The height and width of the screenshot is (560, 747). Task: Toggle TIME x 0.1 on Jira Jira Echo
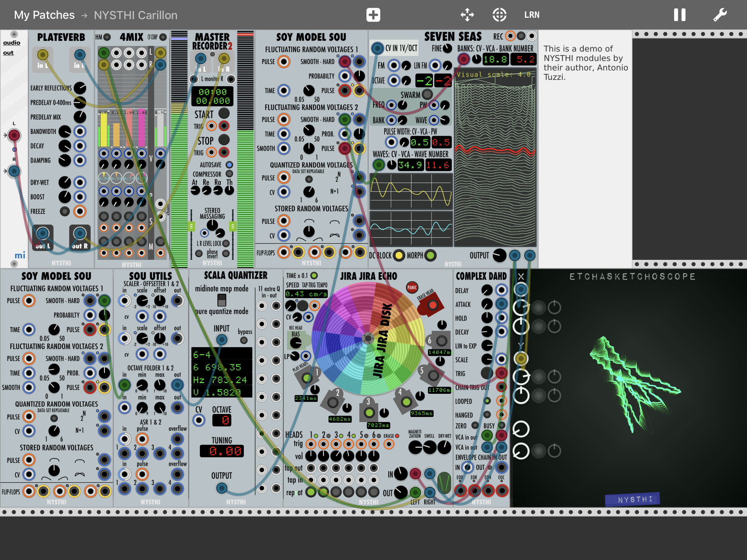pos(314,275)
